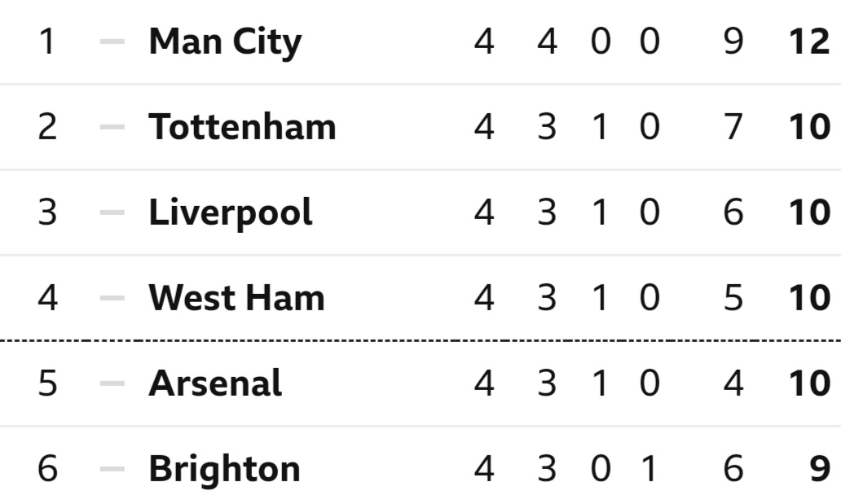Click position number 5 beside Arsenal

point(47,383)
